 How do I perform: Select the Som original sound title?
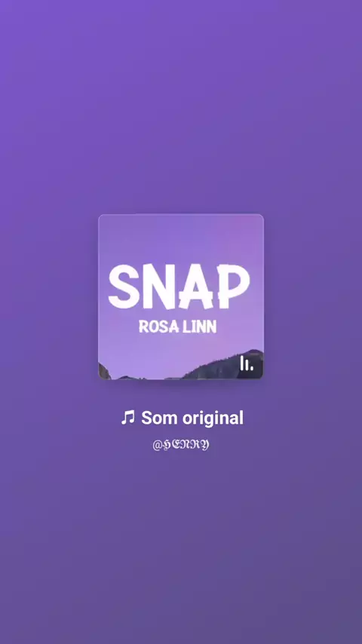click(182, 418)
